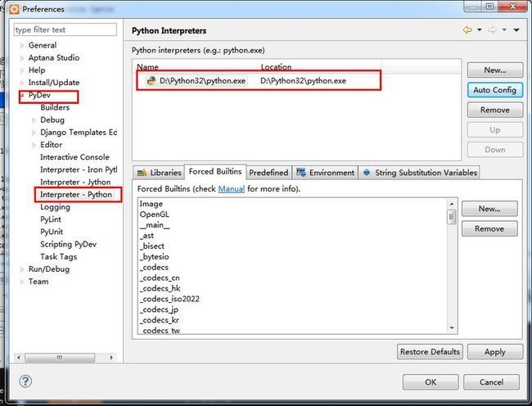Select Aptana Studio in preferences tree

[53, 58]
